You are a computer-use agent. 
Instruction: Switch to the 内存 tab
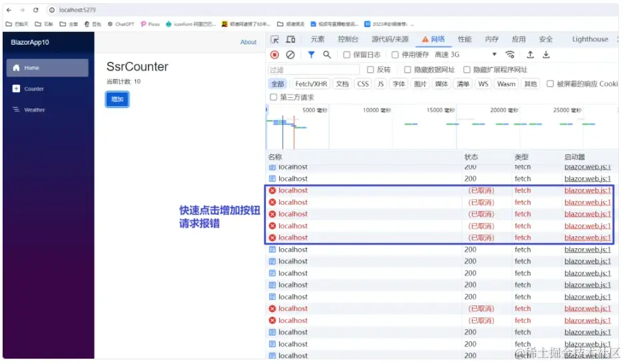[492, 39]
